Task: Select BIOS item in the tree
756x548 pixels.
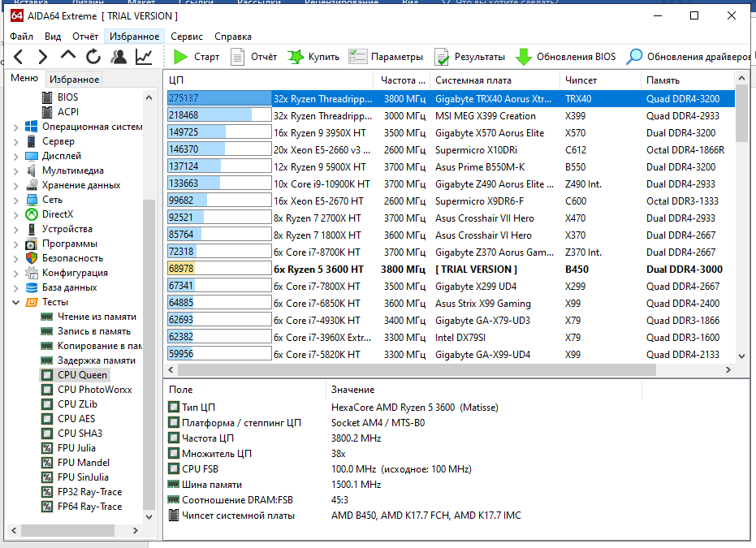Action: 60,97
